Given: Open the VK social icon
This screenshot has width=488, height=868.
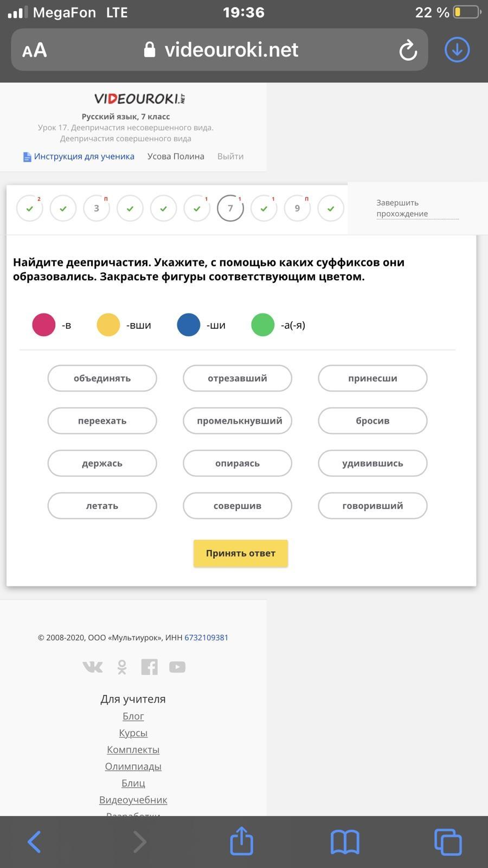Looking at the screenshot, I should 92,667.
